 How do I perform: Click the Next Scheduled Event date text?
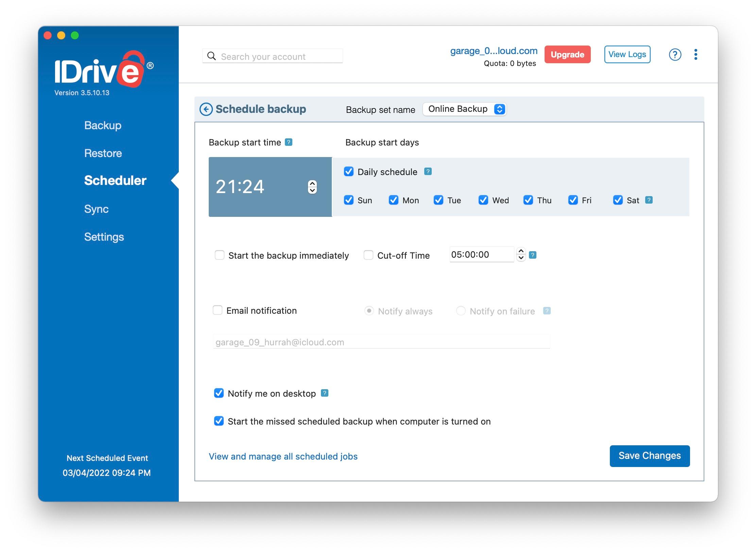(x=107, y=473)
